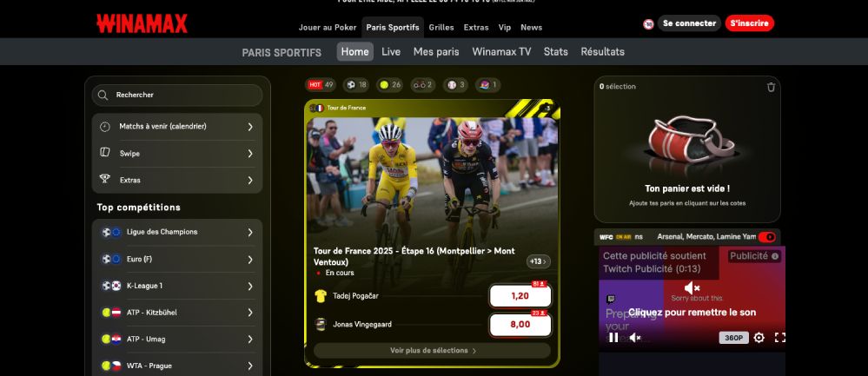Expand the Swipe row chevron
The height and width of the screenshot is (376, 868).
click(x=250, y=153)
